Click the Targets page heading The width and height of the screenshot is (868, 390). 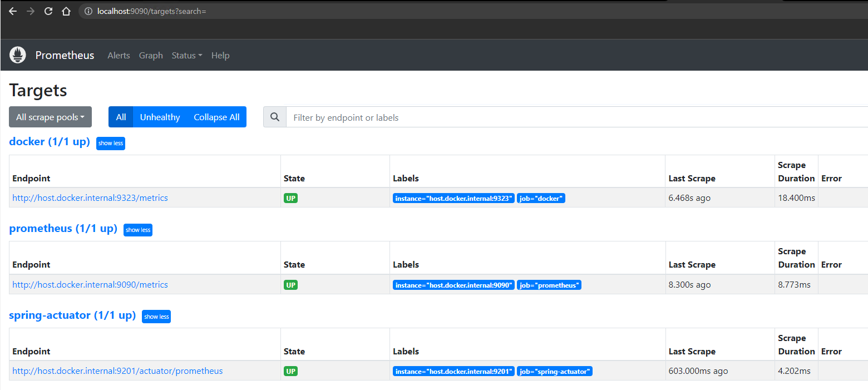pos(38,90)
